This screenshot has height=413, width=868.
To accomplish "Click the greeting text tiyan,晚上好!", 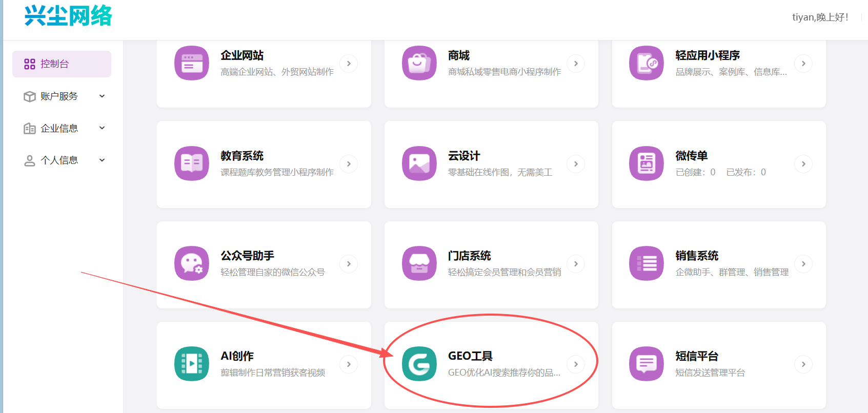I will pyautogui.click(x=820, y=17).
